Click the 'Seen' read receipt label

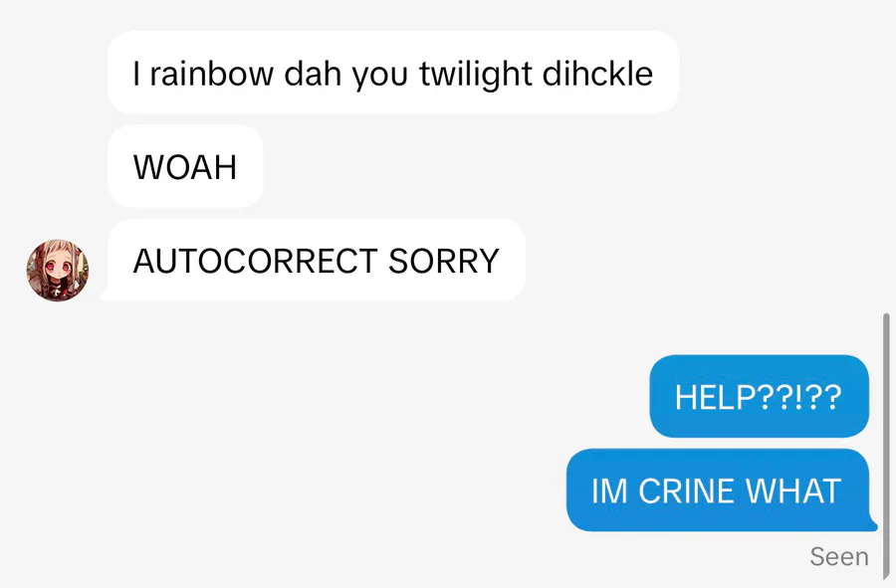point(839,556)
